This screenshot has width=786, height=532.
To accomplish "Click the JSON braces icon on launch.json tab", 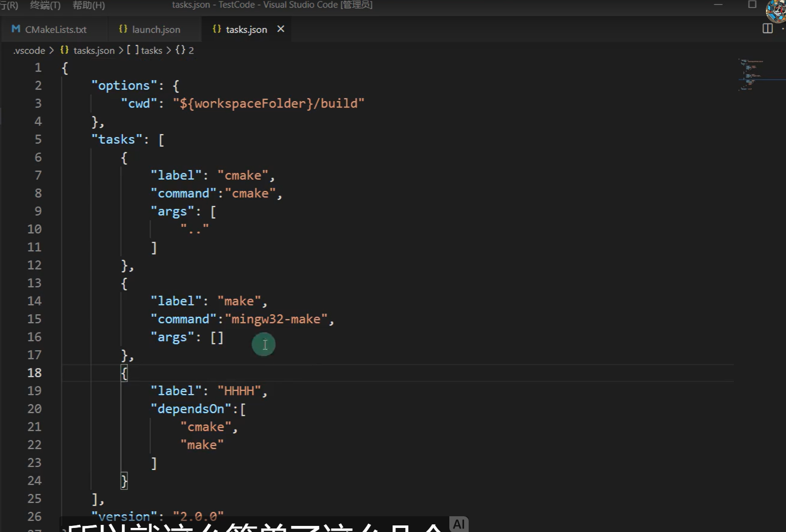I will (123, 29).
